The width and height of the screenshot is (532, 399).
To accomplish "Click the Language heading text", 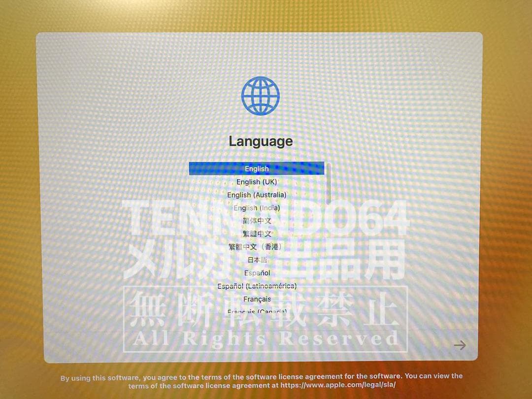I will [261, 141].
